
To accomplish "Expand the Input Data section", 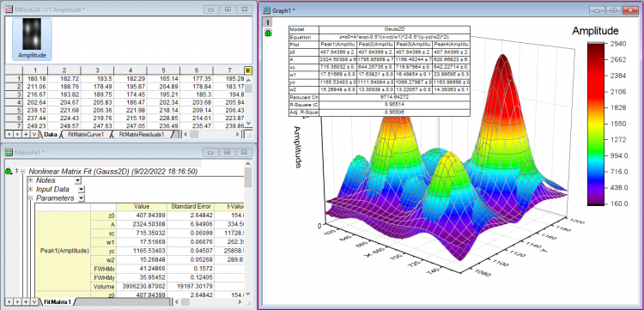I will coord(30,189).
